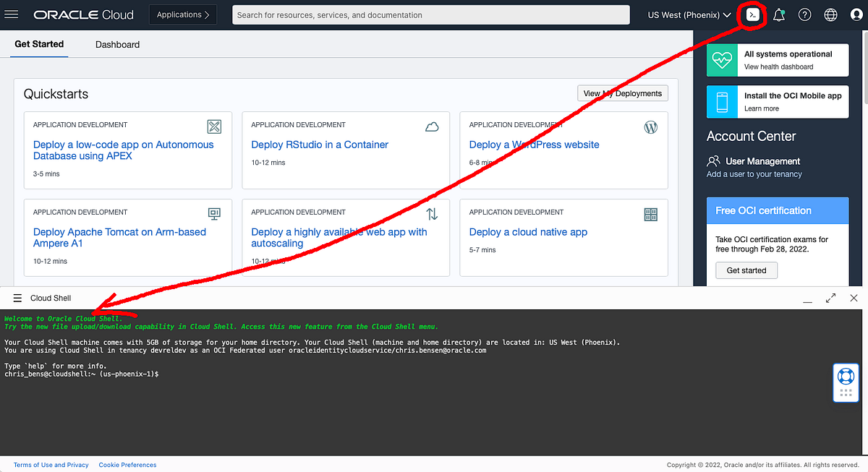Click the View My Deployments button
Screen dimensions: 868x472
pos(623,93)
